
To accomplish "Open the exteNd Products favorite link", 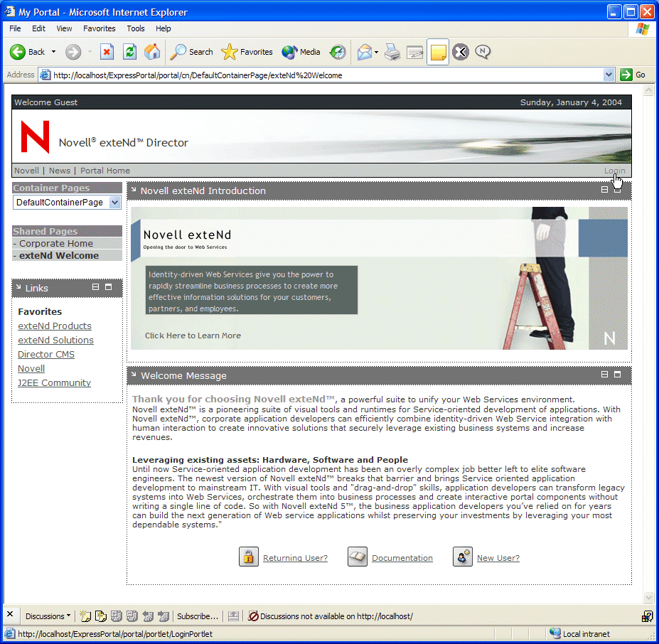I will click(55, 326).
